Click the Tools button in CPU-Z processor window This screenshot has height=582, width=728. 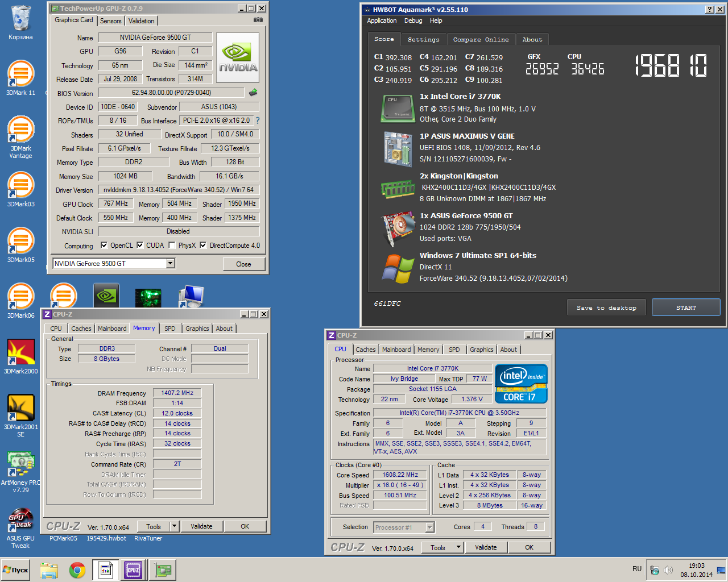[438, 547]
